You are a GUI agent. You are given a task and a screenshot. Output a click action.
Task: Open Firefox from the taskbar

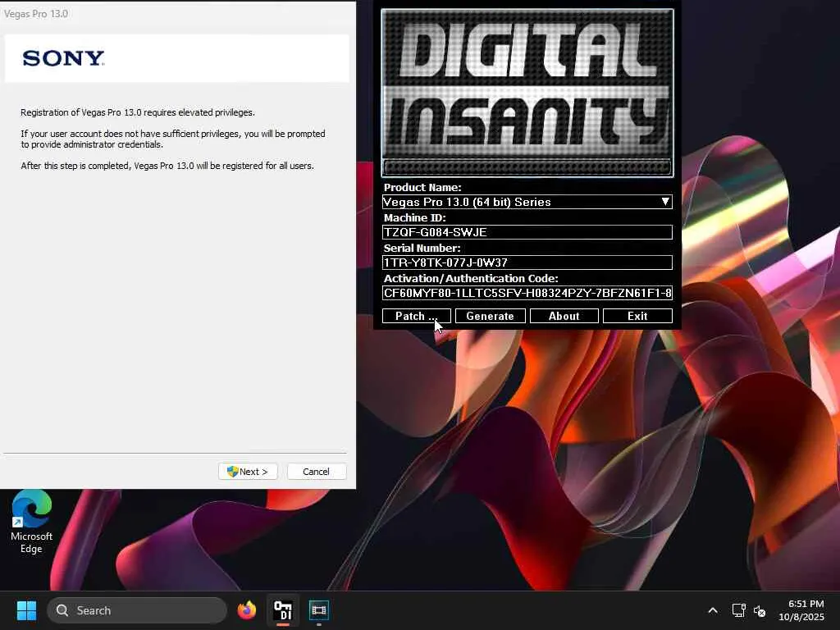(247, 610)
